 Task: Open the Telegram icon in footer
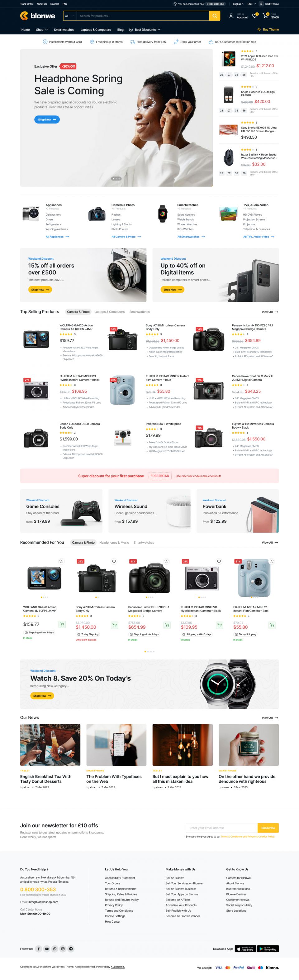pos(71,949)
